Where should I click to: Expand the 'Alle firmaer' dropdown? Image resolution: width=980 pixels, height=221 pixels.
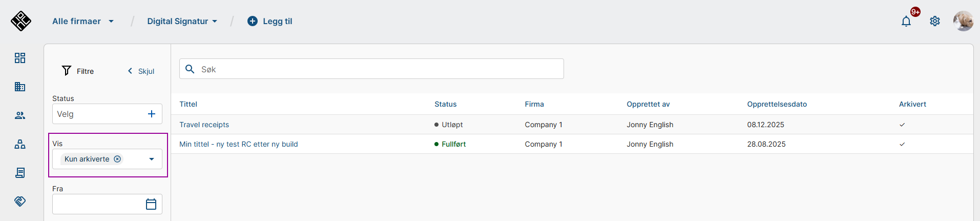coord(83,21)
